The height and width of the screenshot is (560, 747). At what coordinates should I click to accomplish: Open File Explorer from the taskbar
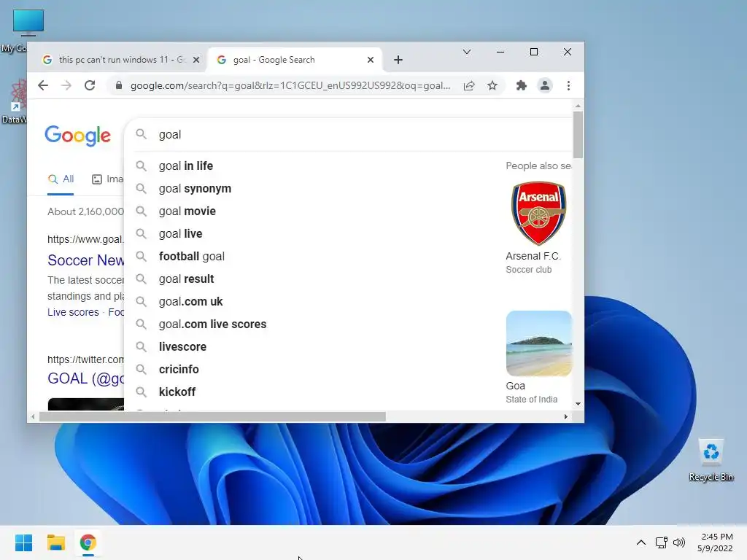tap(55, 542)
